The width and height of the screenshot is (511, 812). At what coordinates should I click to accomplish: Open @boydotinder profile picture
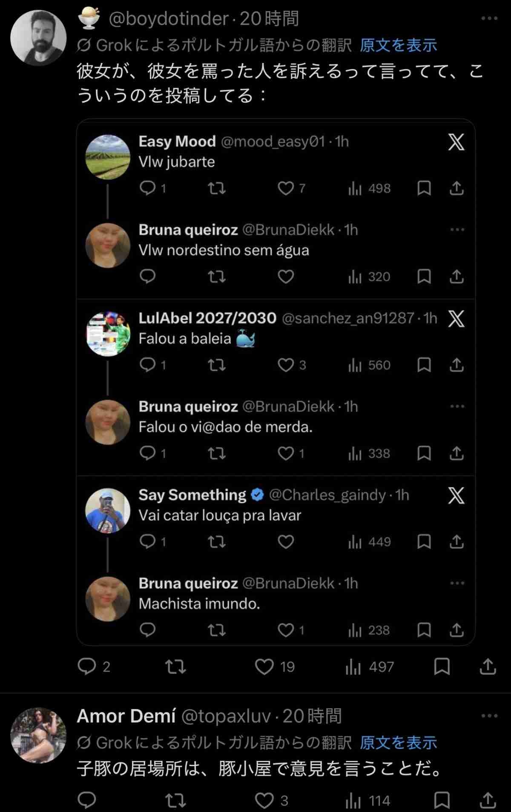click(x=38, y=38)
